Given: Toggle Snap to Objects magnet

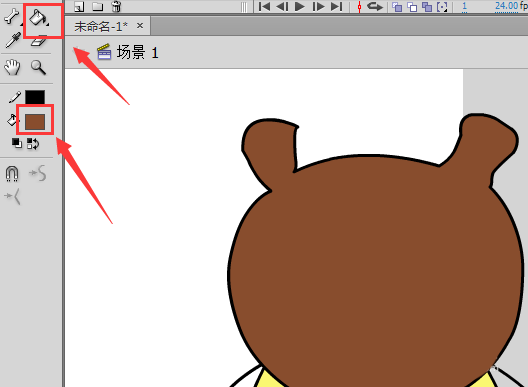Looking at the screenshot, I should pyautogui.click(x=12, y=174).
